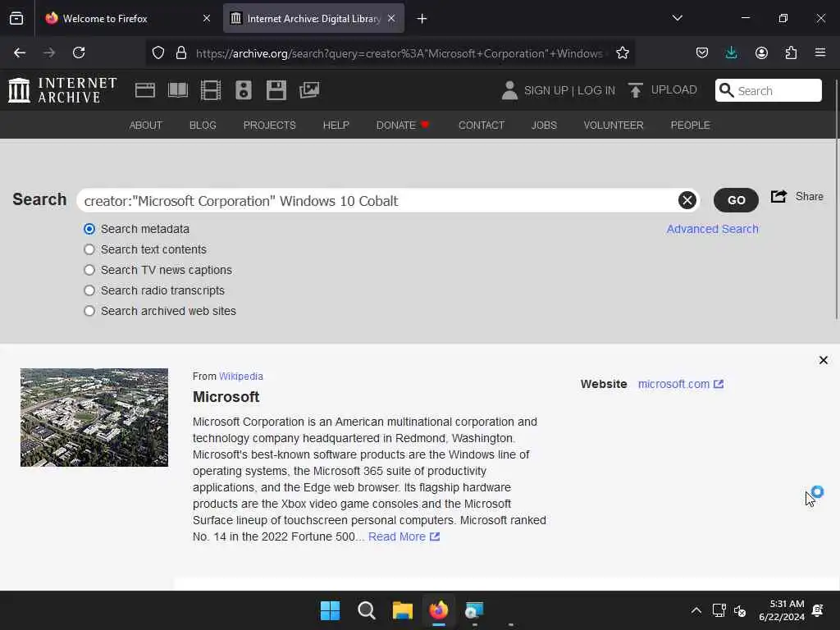Screen dimensions: 840x630
Task: Open the PEOPLE menu item
Action: 690,126
